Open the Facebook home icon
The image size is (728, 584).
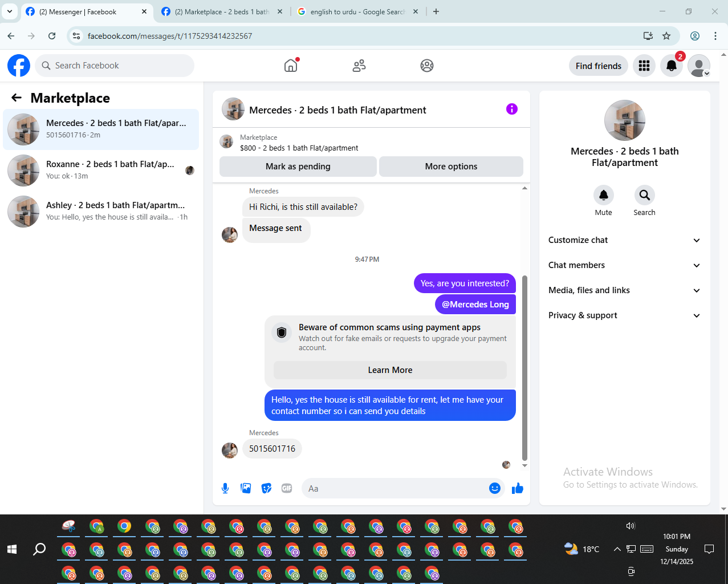[291, 66]
